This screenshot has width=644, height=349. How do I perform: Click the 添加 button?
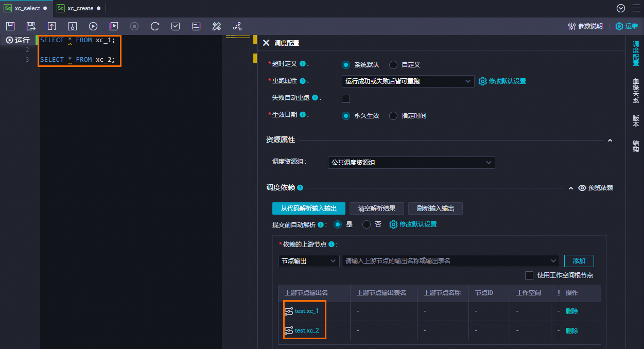(x=579, y=261)
